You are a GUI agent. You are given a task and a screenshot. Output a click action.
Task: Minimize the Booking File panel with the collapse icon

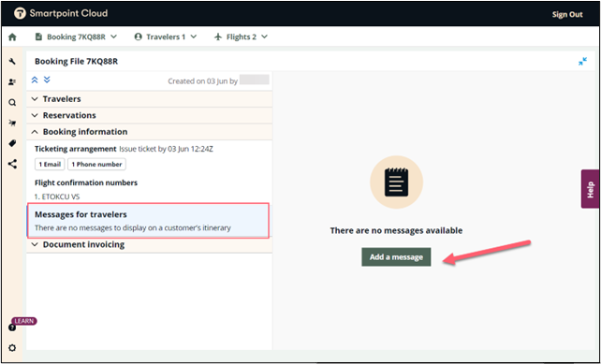click(x=582, y=62)
